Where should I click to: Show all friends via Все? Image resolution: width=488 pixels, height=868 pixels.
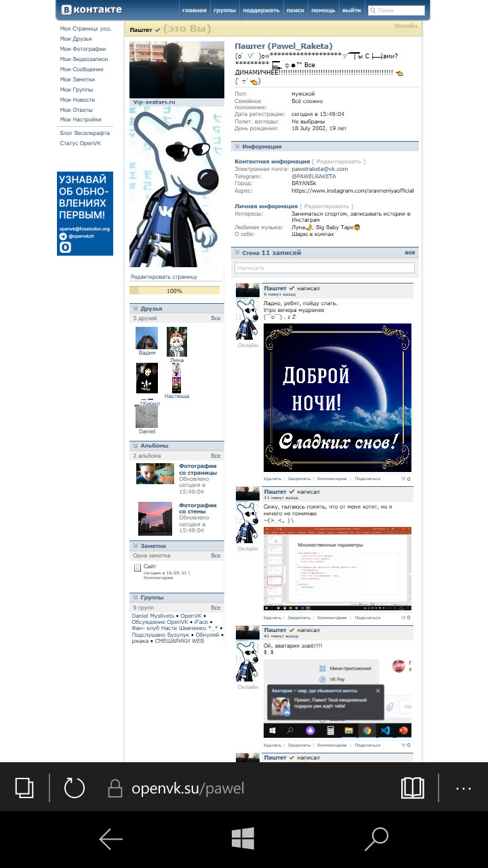point(216,318)
